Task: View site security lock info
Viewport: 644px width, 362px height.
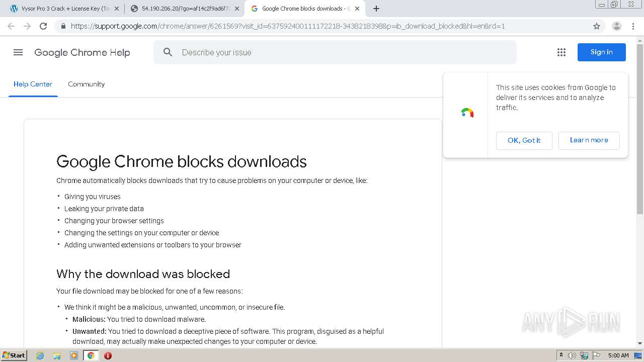Action: click(63, 26)
